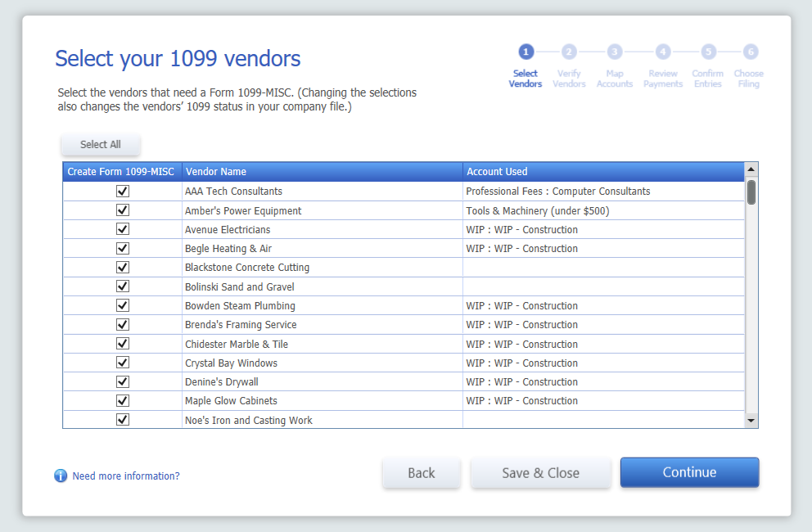Click Account Used column header
Image resolution: width=812 pixels, height=532 pixels.
point(603,171)
